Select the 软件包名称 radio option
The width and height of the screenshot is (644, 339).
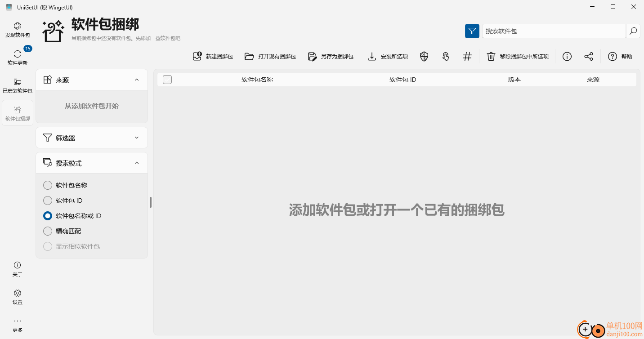tap(65, 185)
